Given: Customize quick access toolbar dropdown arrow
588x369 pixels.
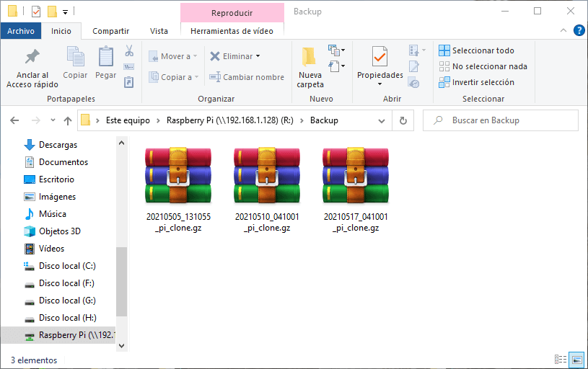Looking at the screenshot, I should 65,12.
